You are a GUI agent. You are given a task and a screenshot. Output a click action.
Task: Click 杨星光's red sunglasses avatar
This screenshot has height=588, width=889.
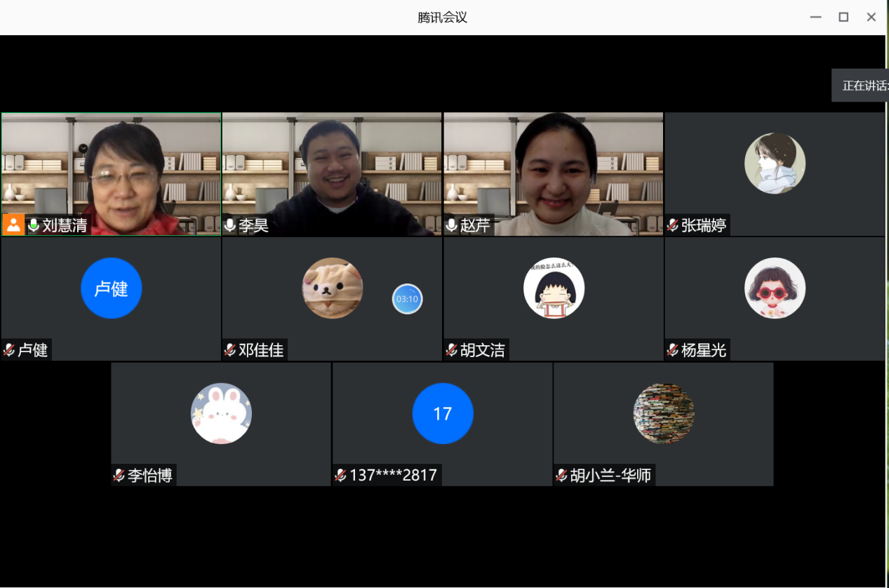point(775,288)
